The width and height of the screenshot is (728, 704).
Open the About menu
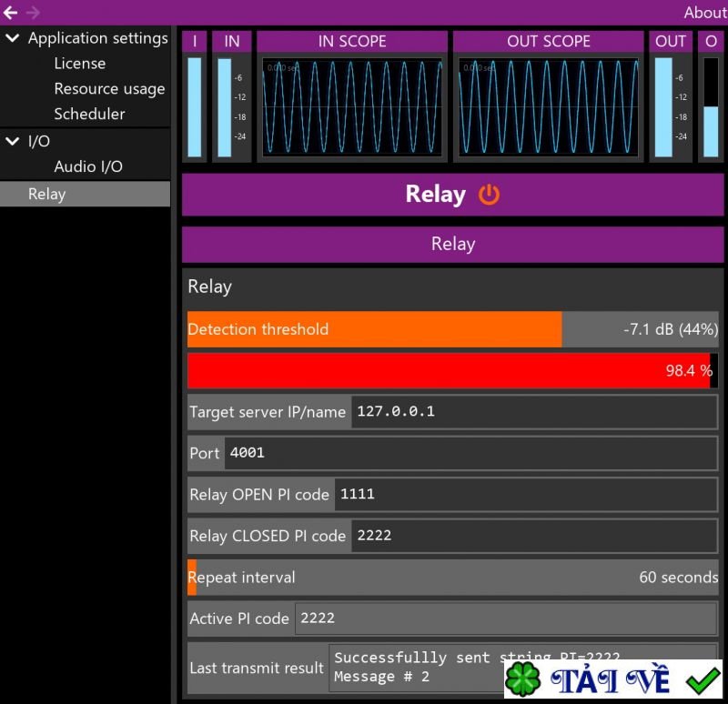pos(703,13)
